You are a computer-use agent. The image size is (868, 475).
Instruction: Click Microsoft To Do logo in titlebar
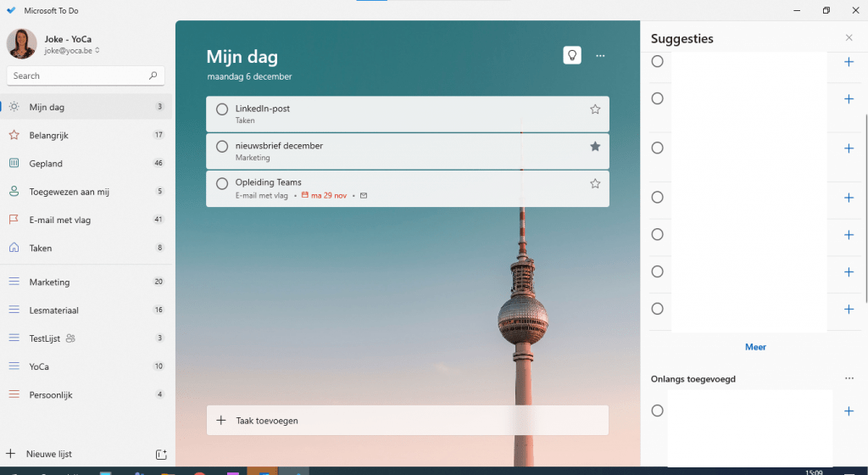click(11, 10)
